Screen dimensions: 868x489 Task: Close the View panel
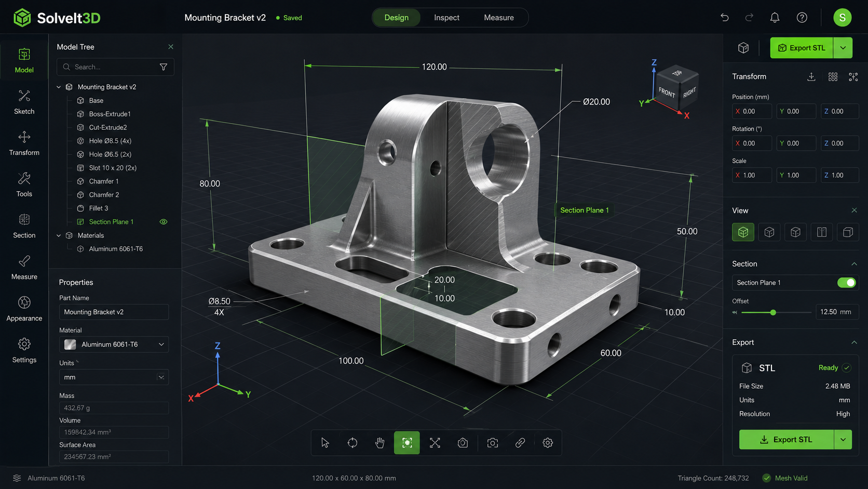pos(854,210)
